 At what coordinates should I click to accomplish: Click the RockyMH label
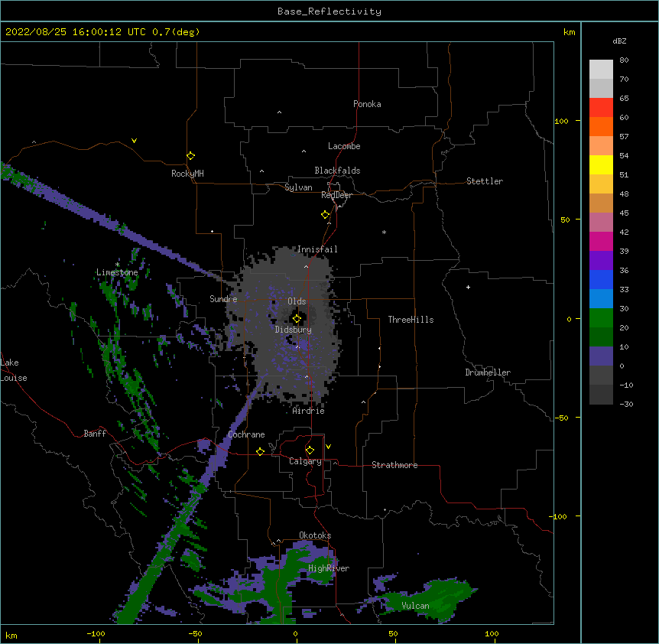tap(187, 174)
